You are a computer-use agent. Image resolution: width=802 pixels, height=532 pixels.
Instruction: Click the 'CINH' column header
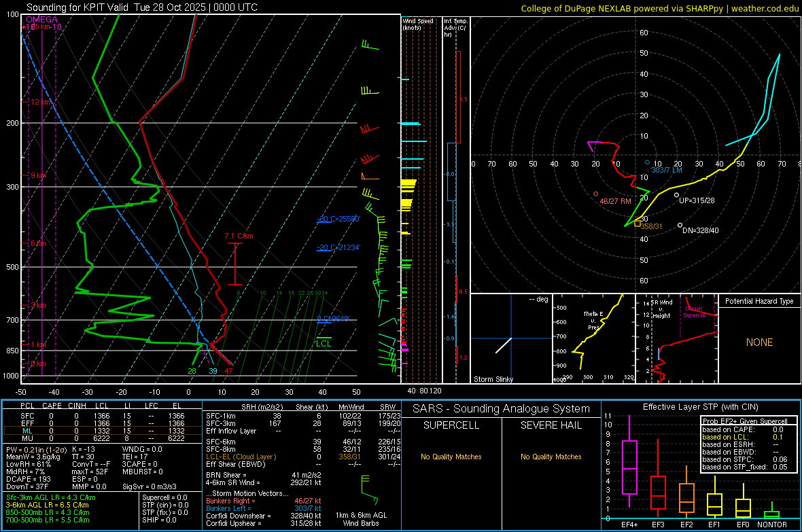click(x=77, y=406)
